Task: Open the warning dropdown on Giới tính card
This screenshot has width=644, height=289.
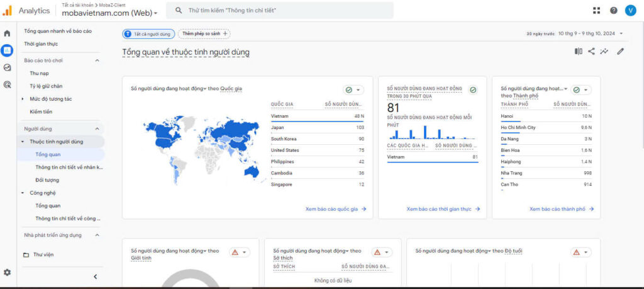Action: (240, 252)
